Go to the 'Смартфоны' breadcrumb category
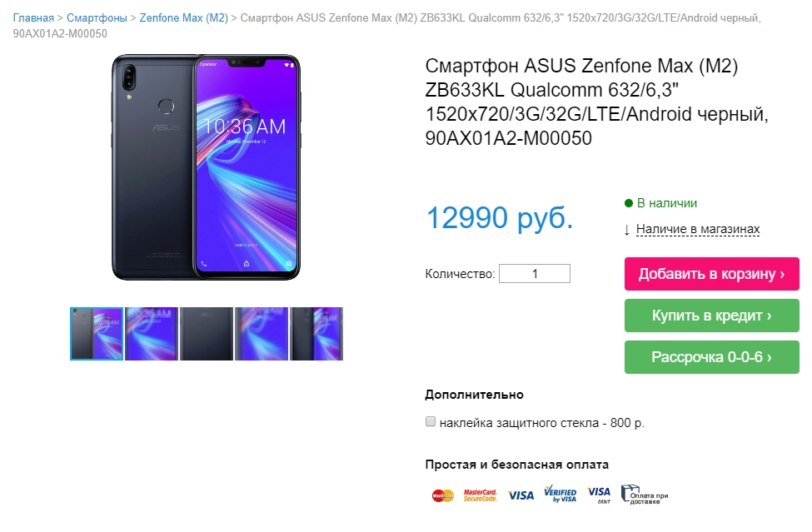This screenshot has width=812, height=532. [x=97, y=17]
